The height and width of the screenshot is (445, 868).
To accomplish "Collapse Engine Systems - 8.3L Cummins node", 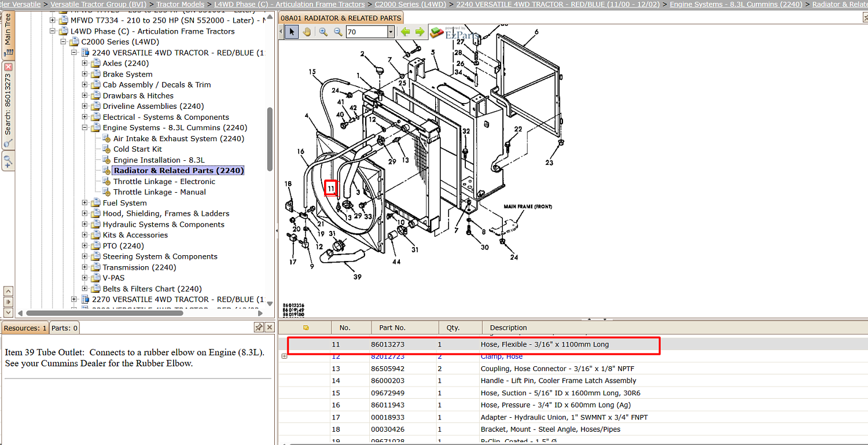I will point(84,127).
